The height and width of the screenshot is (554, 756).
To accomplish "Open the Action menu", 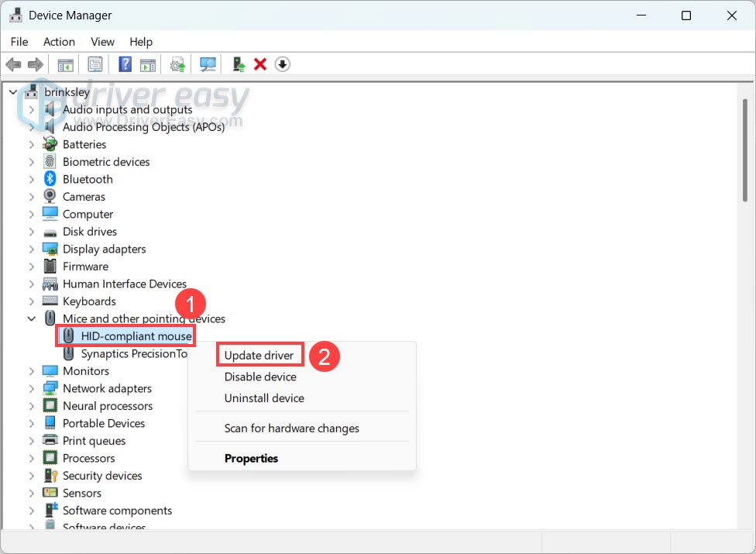I will click(x=59, y=42).
